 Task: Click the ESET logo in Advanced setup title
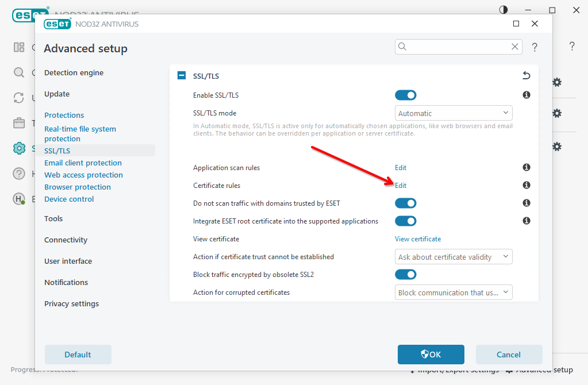pos(57,24)
